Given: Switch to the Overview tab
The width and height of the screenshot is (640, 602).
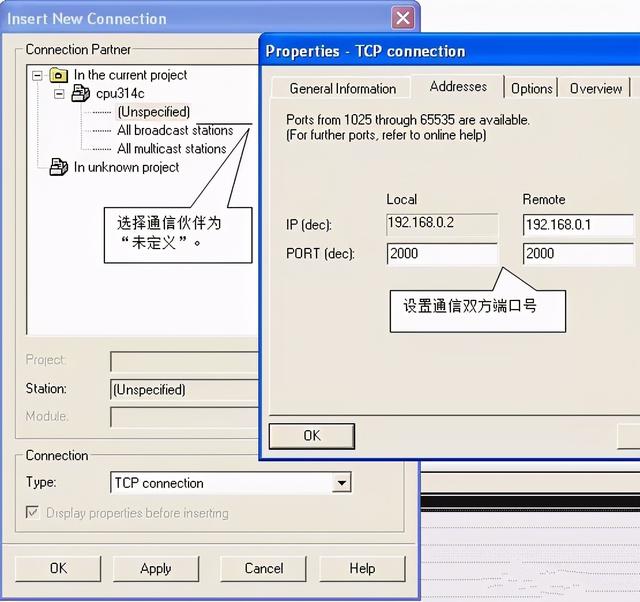Looking at the screenshot, I should 596,88.
